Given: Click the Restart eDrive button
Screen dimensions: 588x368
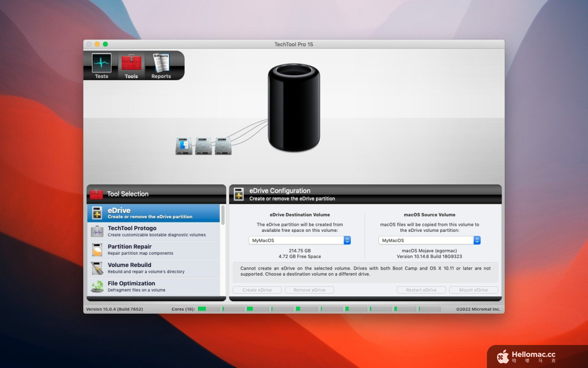Looking at the screenshot, I should [421, 290].
